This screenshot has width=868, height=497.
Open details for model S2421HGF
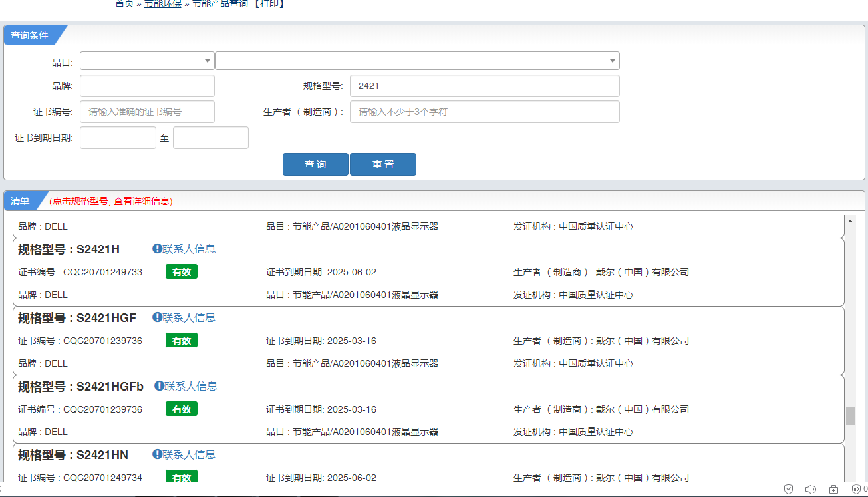(106, 318)
